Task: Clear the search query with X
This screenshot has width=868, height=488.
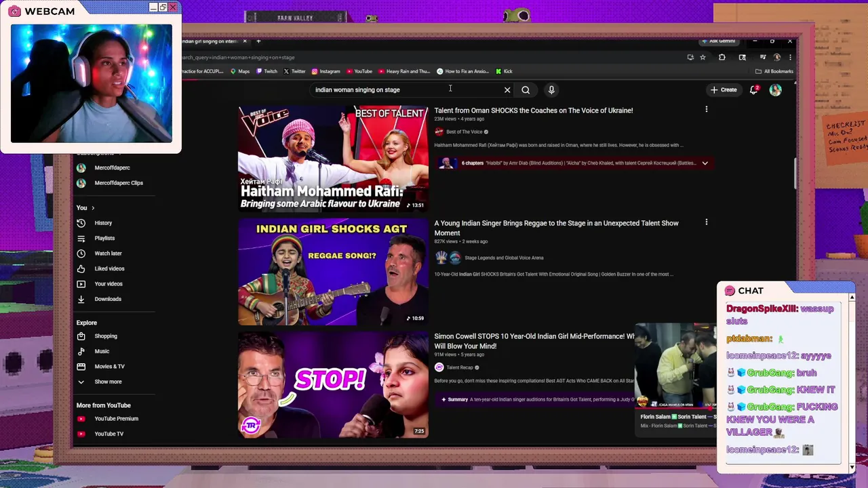Action: click(507, 89)
